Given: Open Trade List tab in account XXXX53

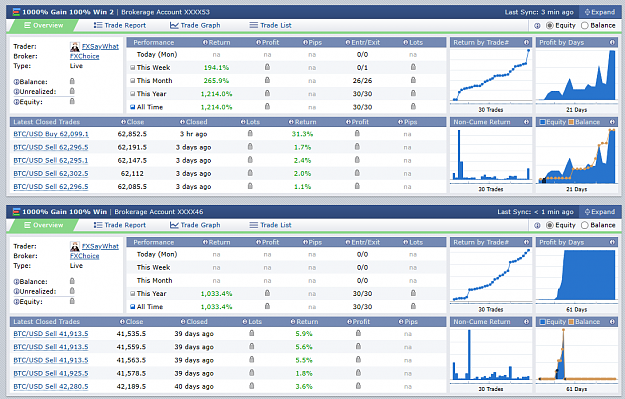Looking at the screenshot, I should tap(271, 25).
